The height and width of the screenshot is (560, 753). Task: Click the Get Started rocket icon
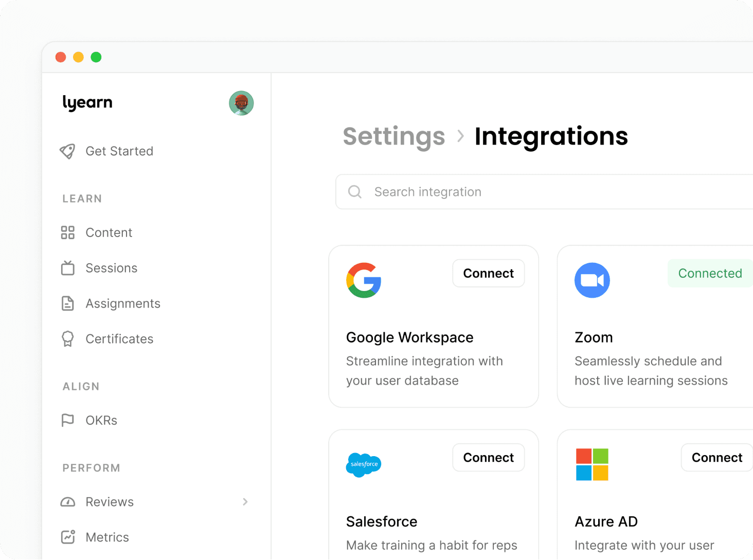tap(67, 151)
